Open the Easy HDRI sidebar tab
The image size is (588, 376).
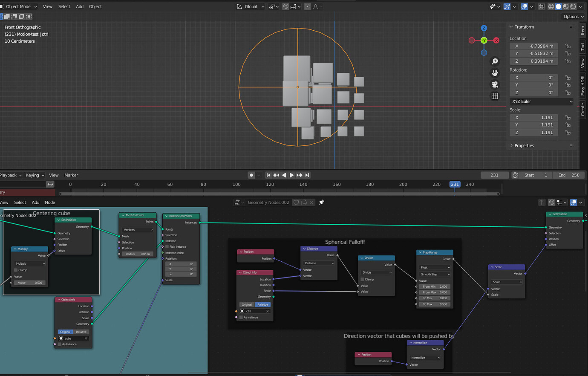pos(583,85)
